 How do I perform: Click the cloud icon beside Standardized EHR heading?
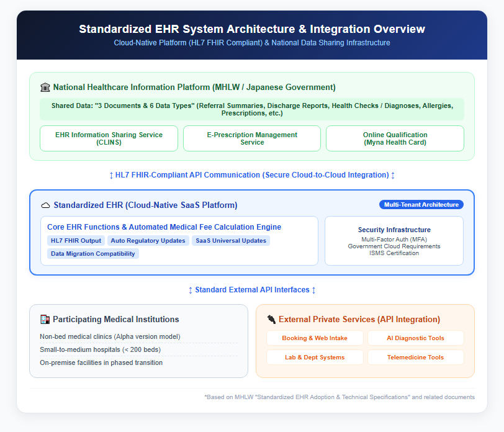(46, 205)
